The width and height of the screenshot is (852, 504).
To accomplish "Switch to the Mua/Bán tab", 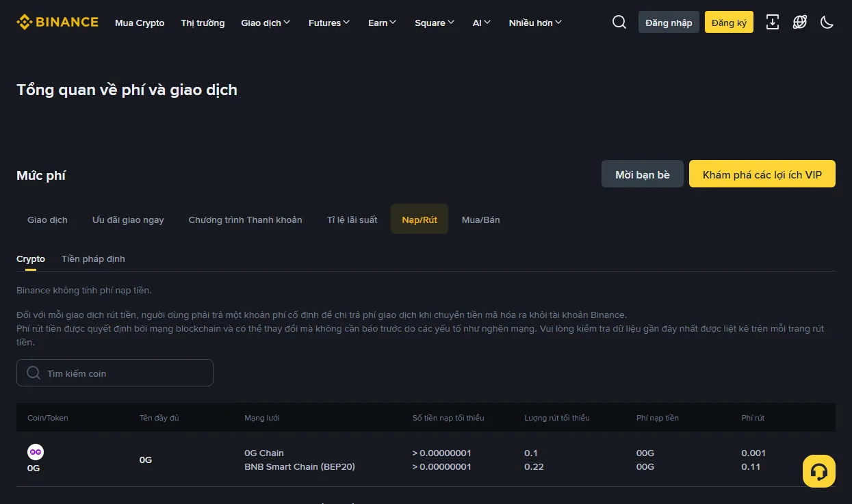I will click(481, 220).
